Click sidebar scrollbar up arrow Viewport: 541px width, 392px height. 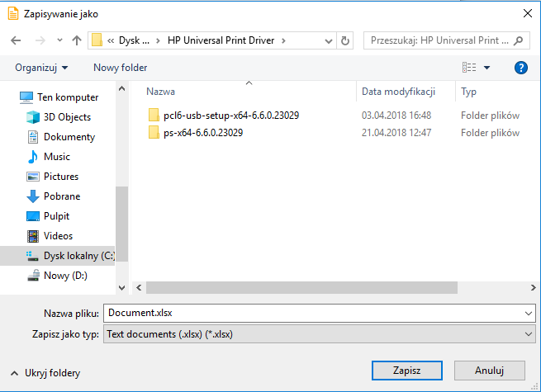click(x=121, y=88)
